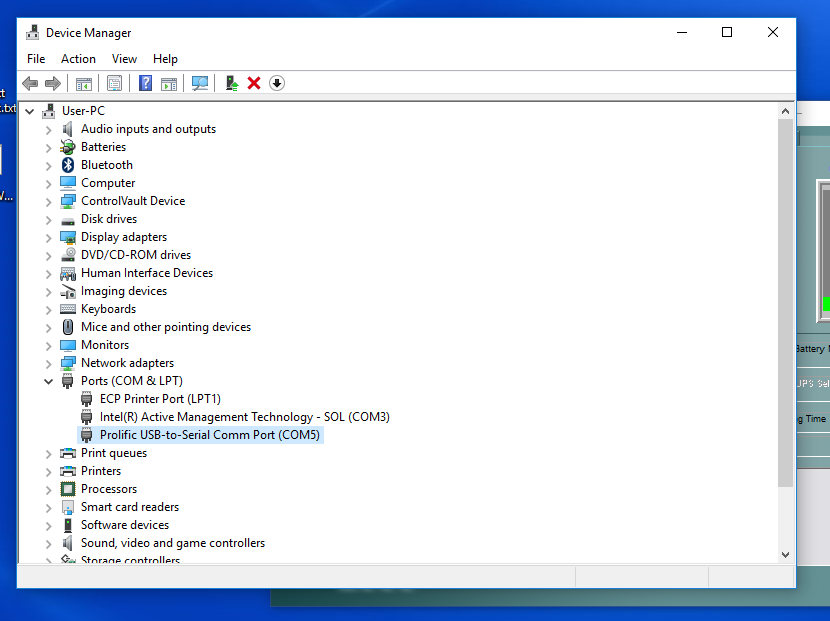Screen dimensions: 830x621
Task: Select the Disk drives label
Action: coord(109,219)
